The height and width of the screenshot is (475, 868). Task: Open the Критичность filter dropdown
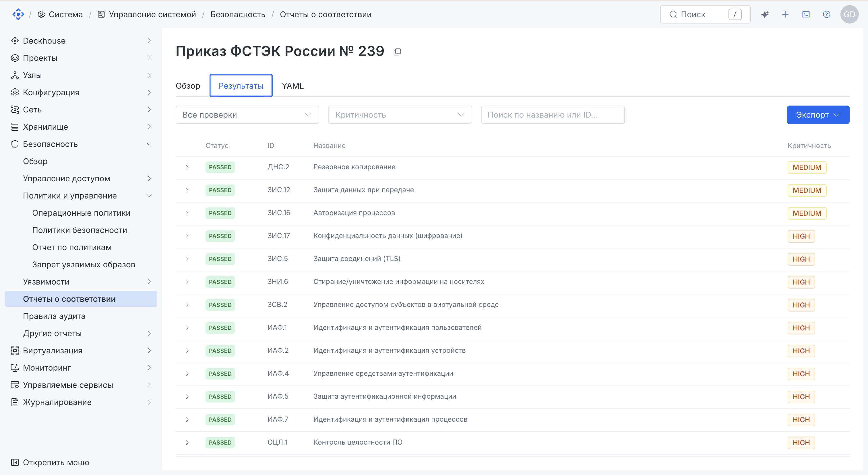click(x=400, y=115)
